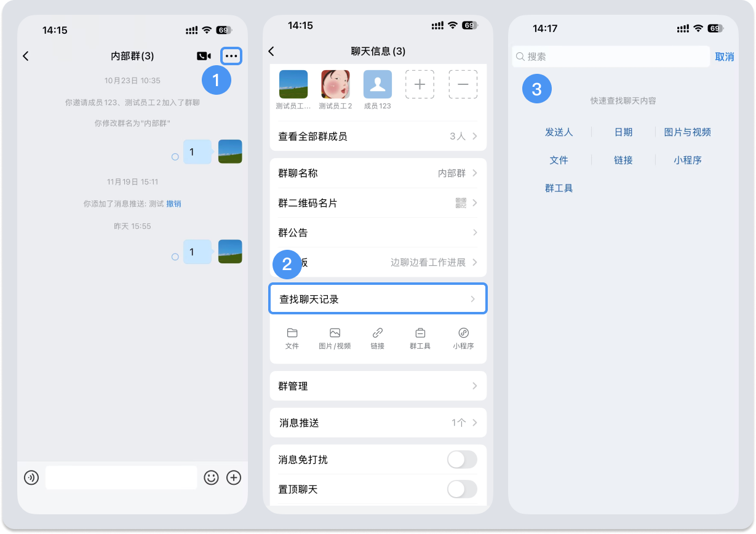756x534 pixels.
Task: Open the 小程序 (Mini Program) shortcut icon
Action: click(463, 338)
